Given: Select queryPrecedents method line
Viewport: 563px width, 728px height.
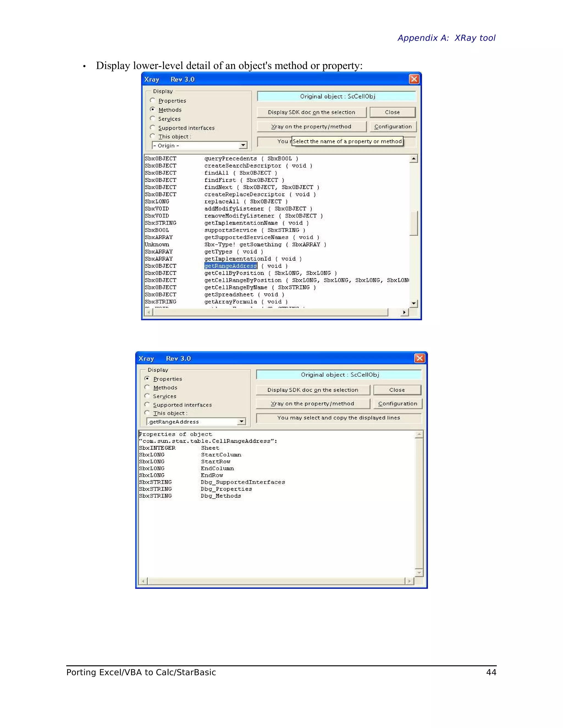Looking at the screenshot, I should [222, 159].
